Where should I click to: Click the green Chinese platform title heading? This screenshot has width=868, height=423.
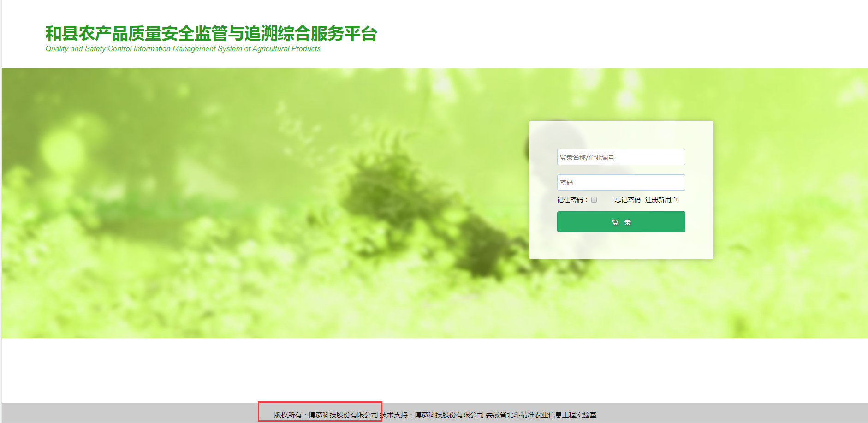point(211,34)
